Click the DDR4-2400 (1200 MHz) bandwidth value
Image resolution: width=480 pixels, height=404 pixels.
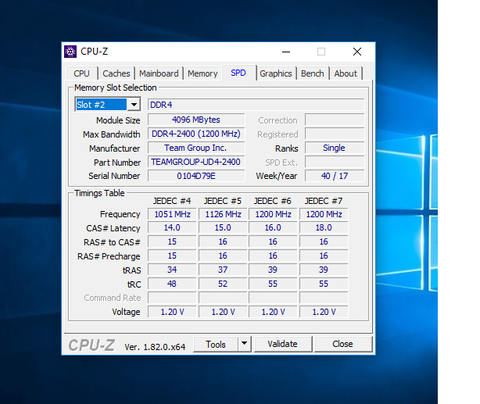pyautogui.click(x=196, y=134)
